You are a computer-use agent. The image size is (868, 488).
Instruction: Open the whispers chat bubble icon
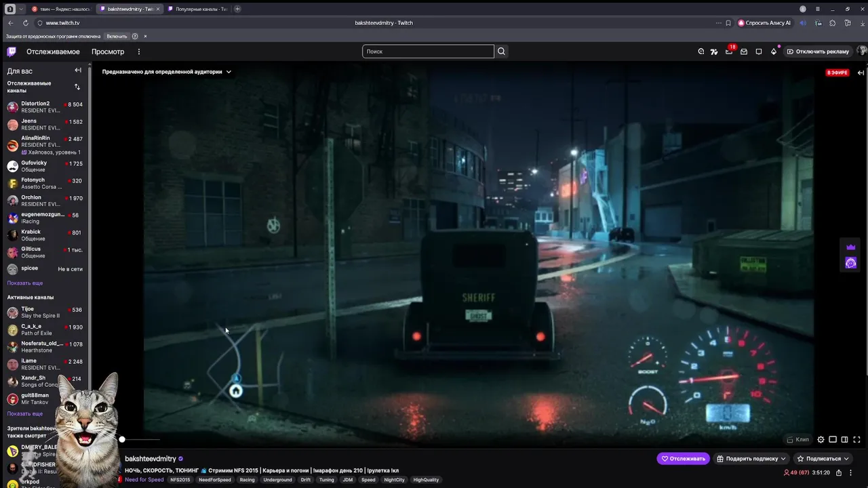[x=759, y=52]
